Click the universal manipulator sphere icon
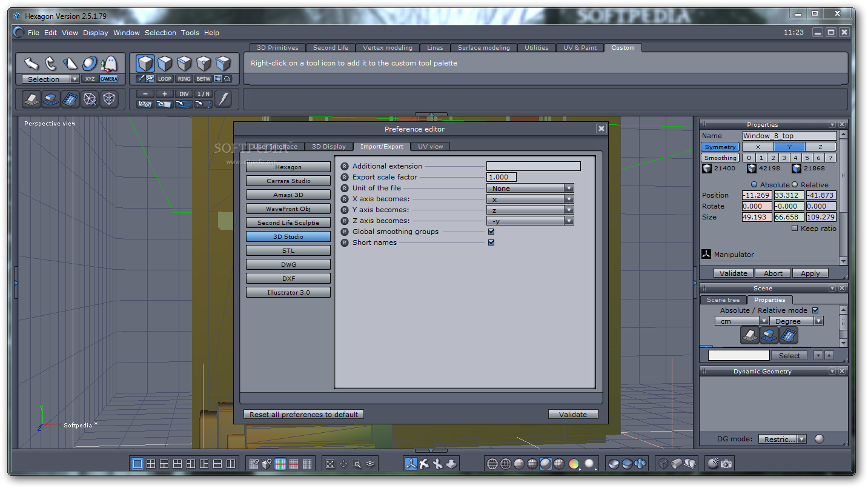The image size is (868, 488). pos(90,63)
